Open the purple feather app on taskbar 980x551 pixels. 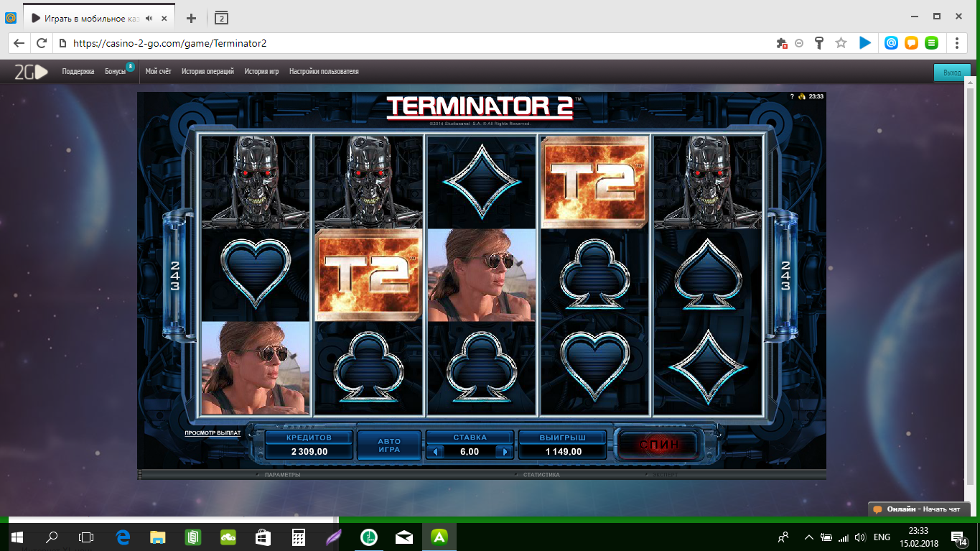click(334, 537)
